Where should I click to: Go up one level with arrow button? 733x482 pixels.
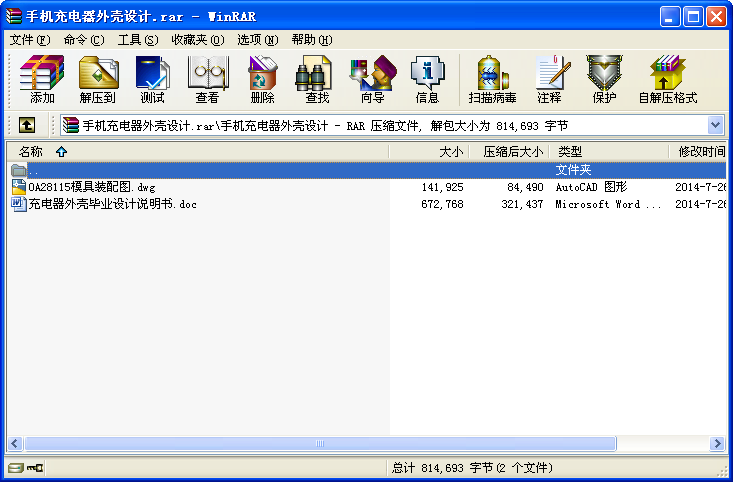(27, 125)
